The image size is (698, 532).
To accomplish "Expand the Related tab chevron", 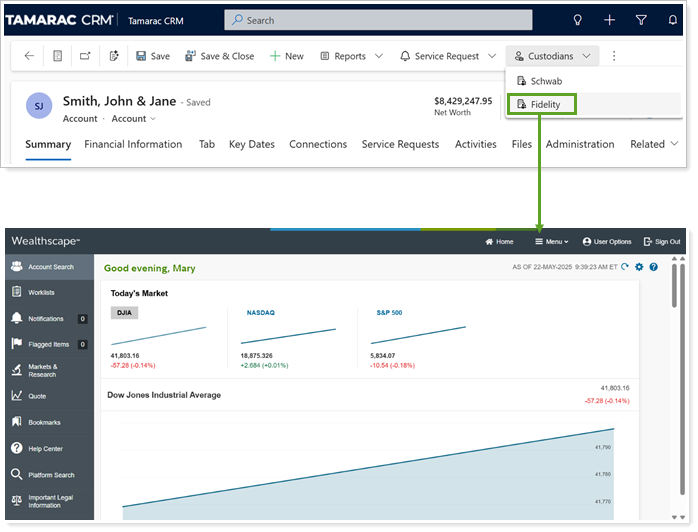I will [x=654, y=144].
